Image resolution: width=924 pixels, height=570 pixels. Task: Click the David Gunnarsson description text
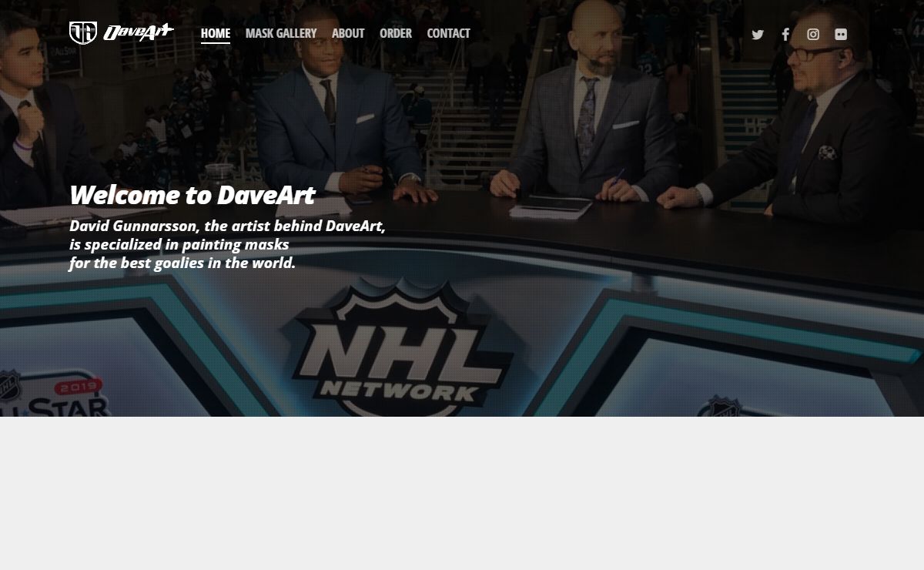click(x=226, y=244)
